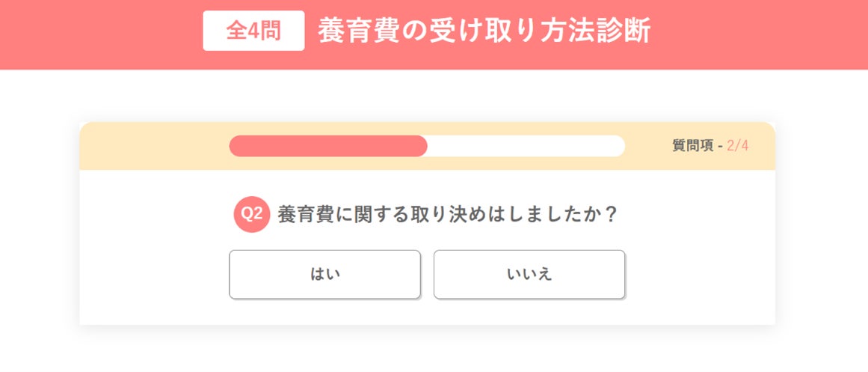The height and width of the screenshot is (372, 868).
Task: Click the white 全4問 badge
Action: coord(253,31)
